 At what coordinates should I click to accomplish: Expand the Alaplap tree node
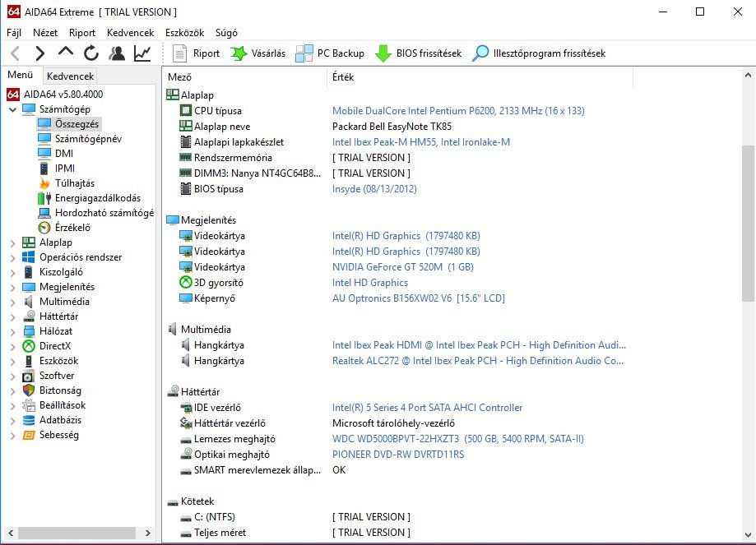[12, 243]
